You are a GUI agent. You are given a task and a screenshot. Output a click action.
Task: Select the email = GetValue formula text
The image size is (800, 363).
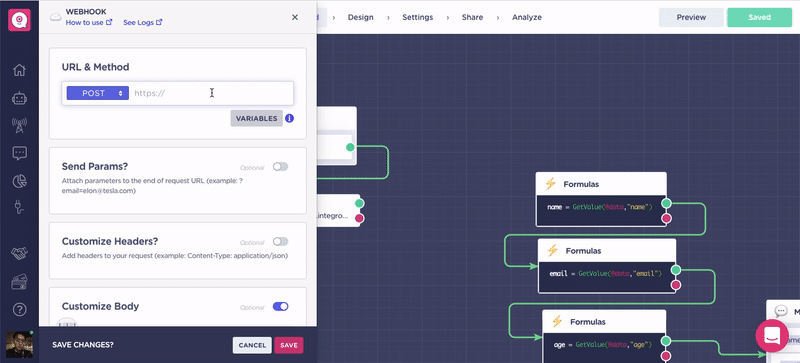pyautogui.click(x=605, y=274)
